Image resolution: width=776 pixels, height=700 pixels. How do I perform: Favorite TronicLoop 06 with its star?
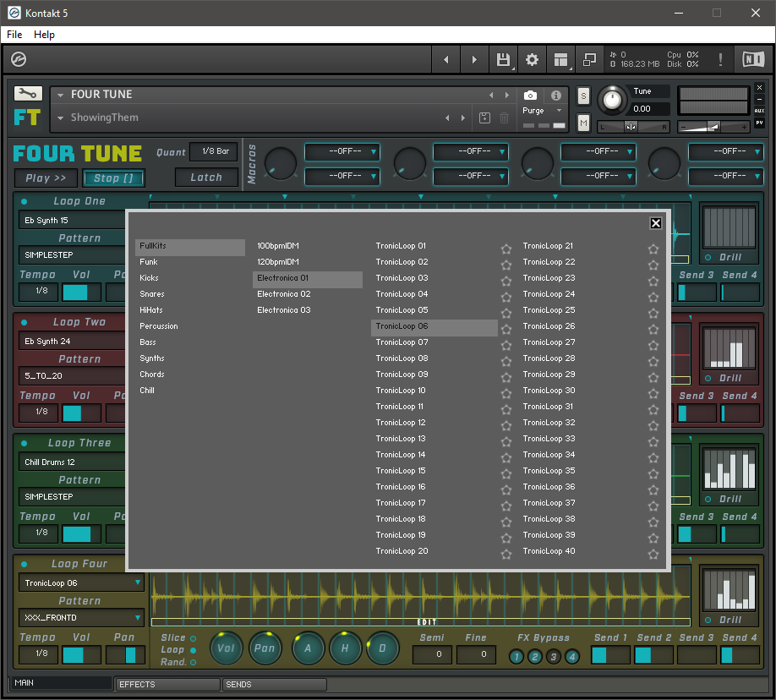506,330
